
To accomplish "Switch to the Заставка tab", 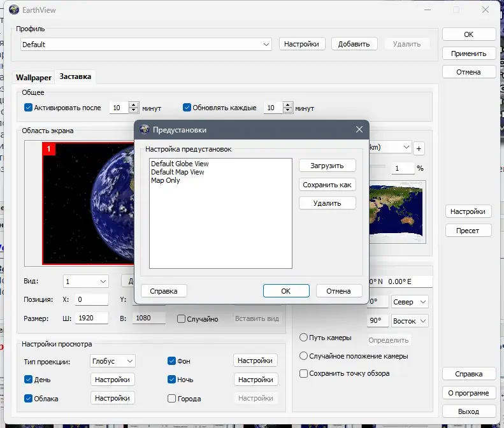I will (75, 76).
